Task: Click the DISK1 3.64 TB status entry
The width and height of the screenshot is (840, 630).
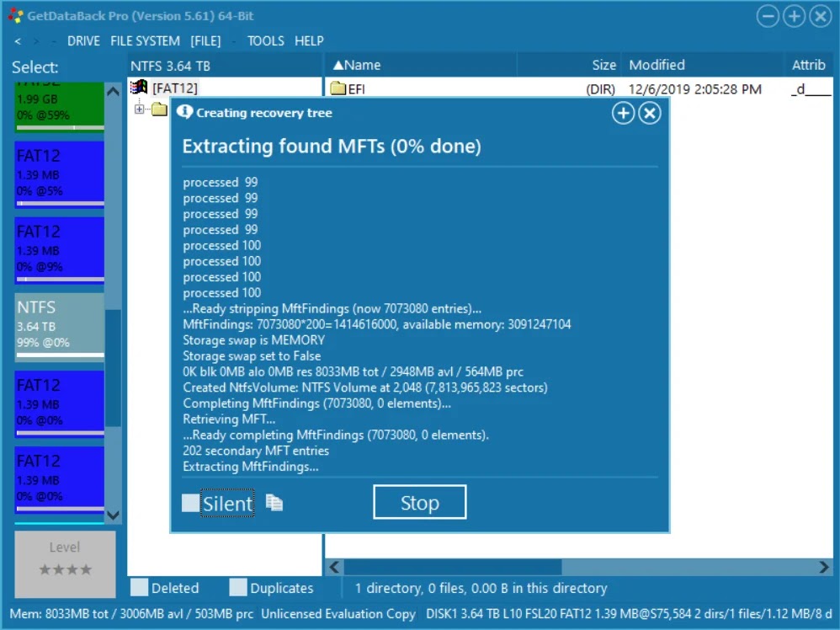Action: tap(629, 614)
